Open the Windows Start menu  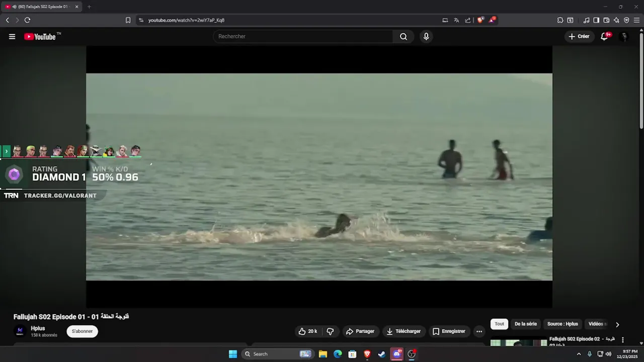[x=233, y=354]
